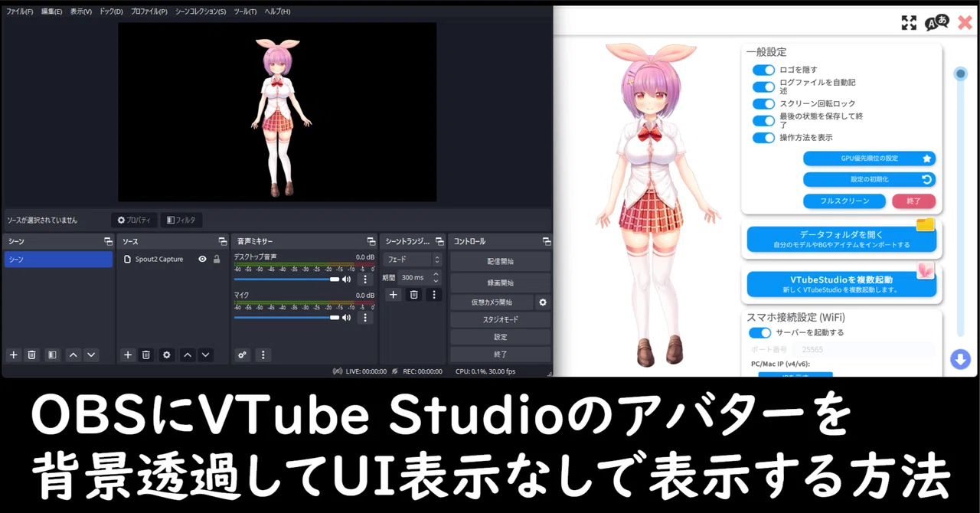Open フェード transition dropdown
Viewport: 980px width, 513px height.
414,260
